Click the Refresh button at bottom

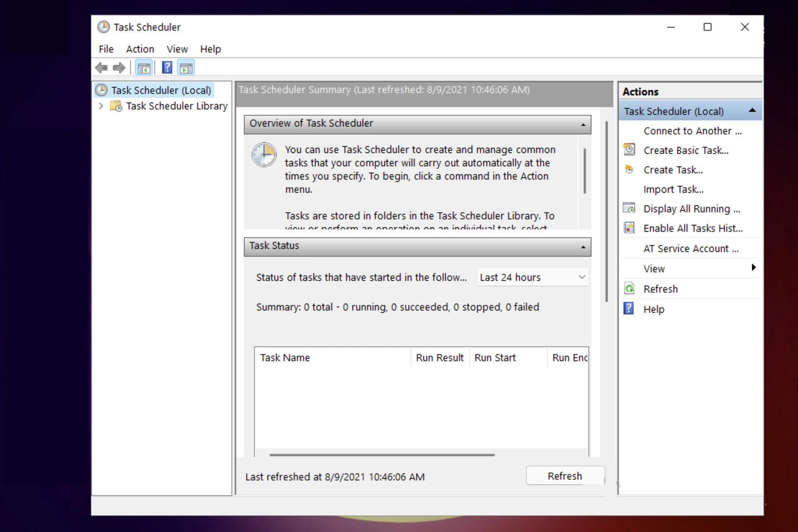565,476
